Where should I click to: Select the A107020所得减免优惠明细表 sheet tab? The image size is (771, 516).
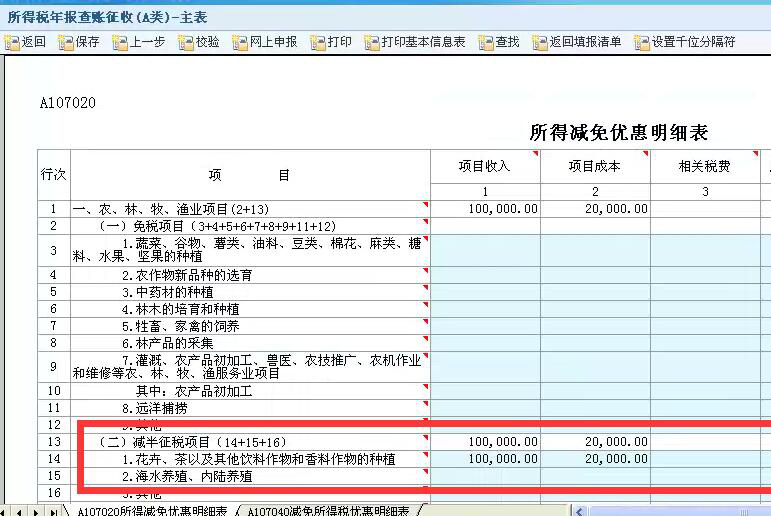151,510
